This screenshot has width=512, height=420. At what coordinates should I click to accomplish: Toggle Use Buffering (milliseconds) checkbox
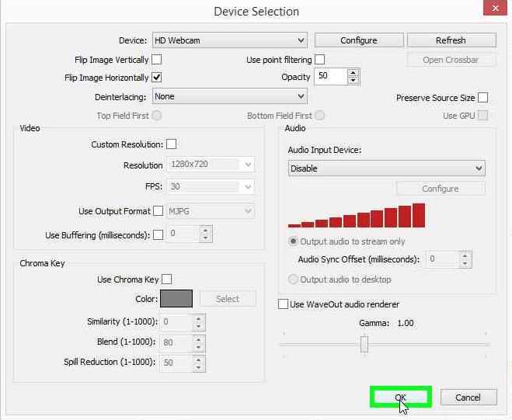coord(158,234)
